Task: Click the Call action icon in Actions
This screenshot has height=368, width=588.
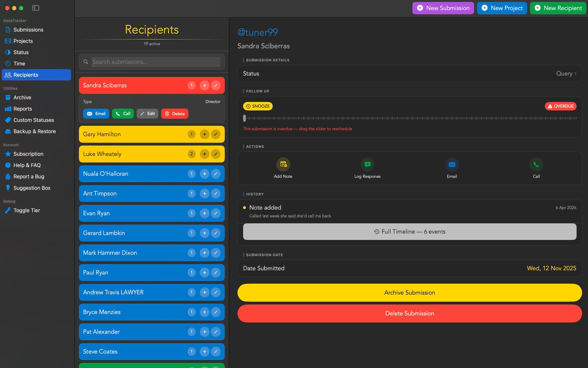Action: [536, 165]
